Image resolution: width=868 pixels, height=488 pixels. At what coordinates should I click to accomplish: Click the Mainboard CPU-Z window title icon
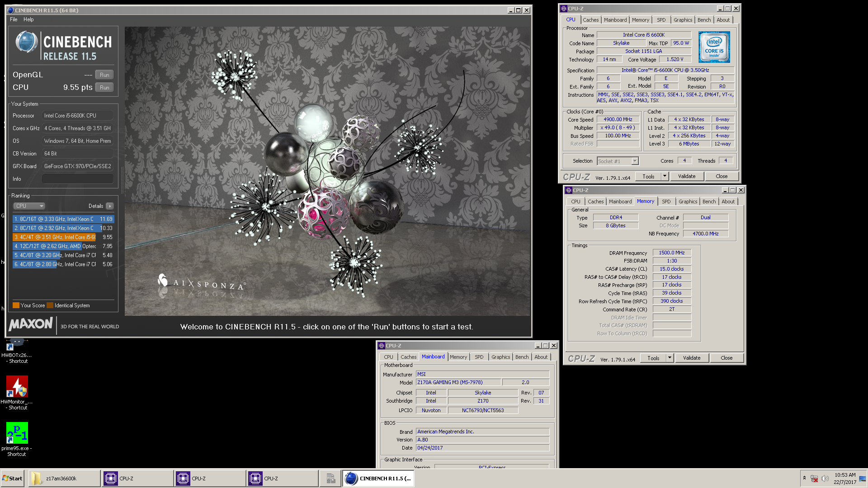pyautogui.click(x=382, y=346)
